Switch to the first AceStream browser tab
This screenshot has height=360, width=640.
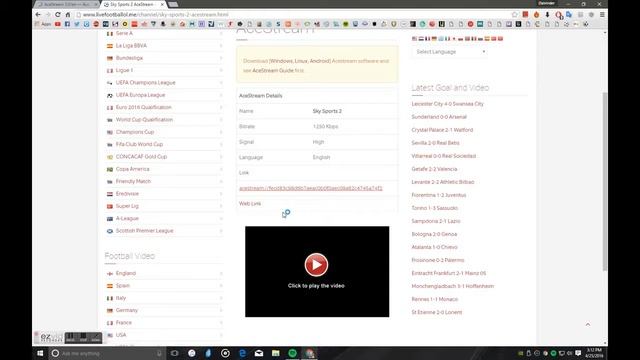pyautogui.click(x=66, y=4)
